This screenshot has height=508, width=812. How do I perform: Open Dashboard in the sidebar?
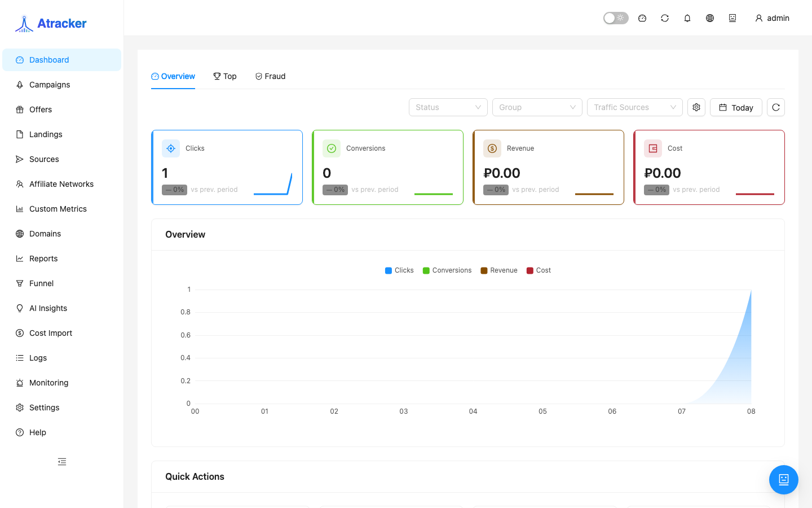pos(62,60)
